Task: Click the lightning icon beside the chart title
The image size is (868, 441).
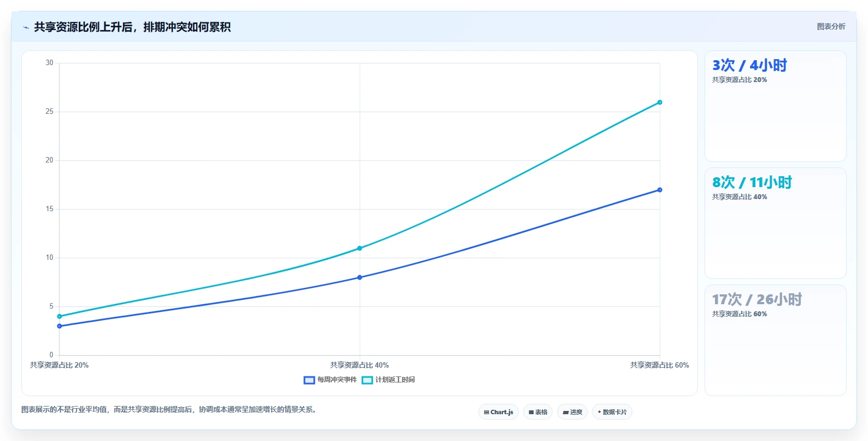Action: (26, 27)
